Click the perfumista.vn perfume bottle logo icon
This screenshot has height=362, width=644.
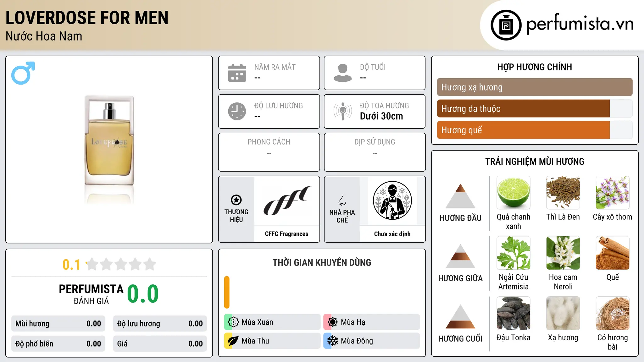click(506, 25)
